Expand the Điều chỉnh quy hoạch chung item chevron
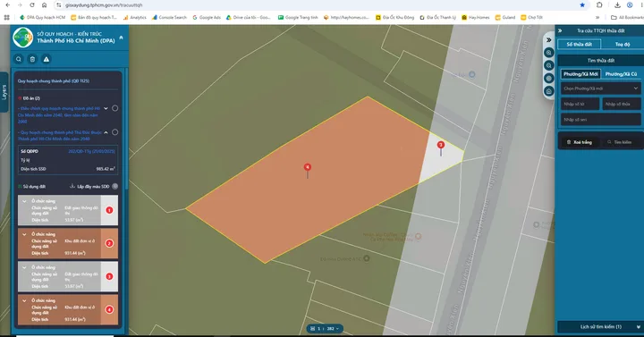 106,108
